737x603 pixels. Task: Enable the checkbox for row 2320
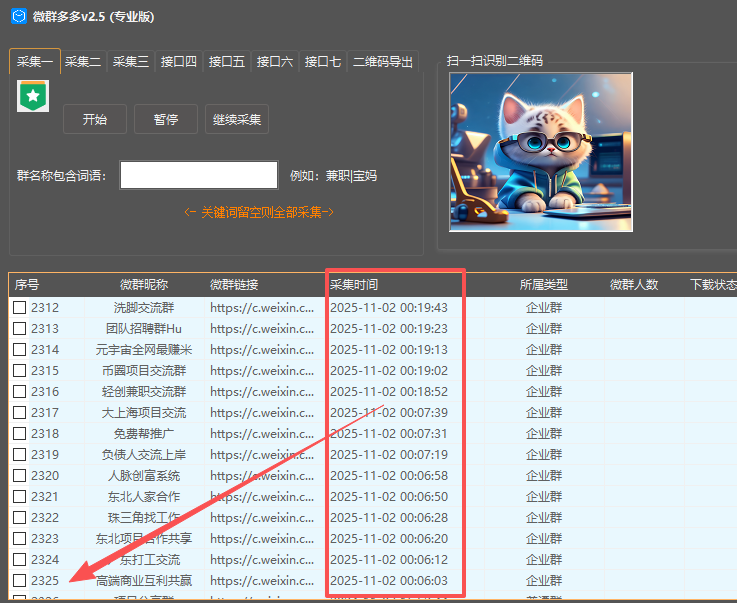(x=19, y=476)
